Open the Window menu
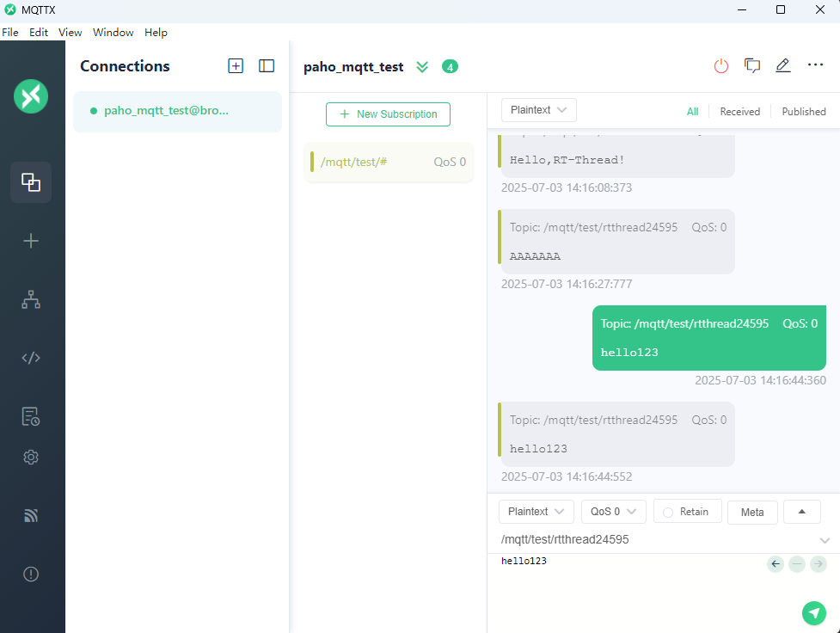This screenshot has height=633, width=840. click(x=113, y=33)
